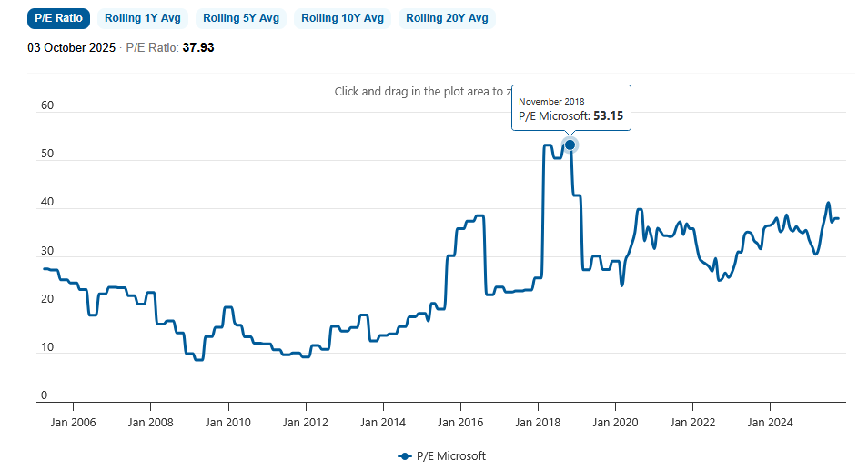Show the Rolling 10Y Avg series

pos(342,18)
